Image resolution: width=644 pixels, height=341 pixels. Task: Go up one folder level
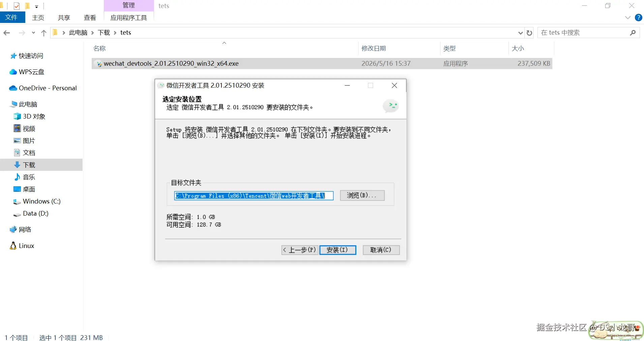(x=44, y=33)
